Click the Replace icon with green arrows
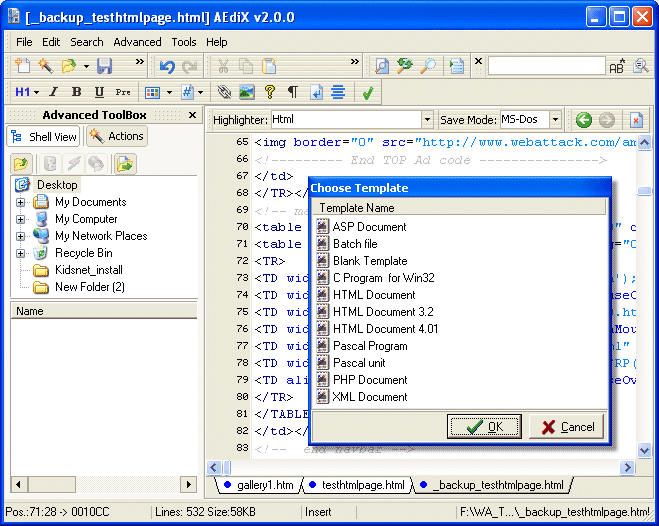The width and height of the screenshot is (659, 526). (x=405, y=66)
